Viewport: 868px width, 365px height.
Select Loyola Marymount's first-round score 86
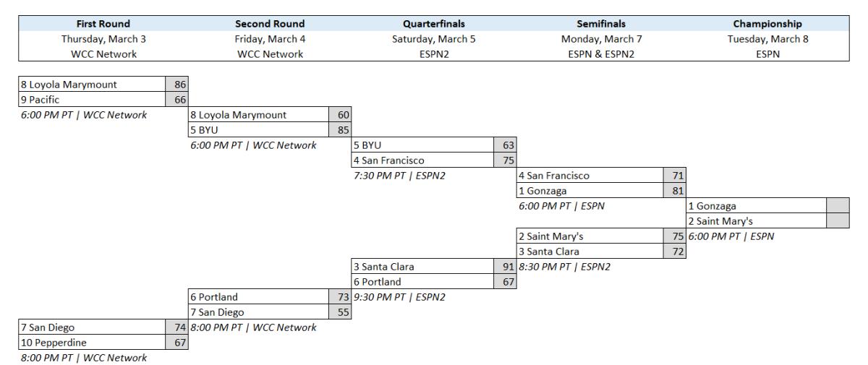click(x=176, y=85)
